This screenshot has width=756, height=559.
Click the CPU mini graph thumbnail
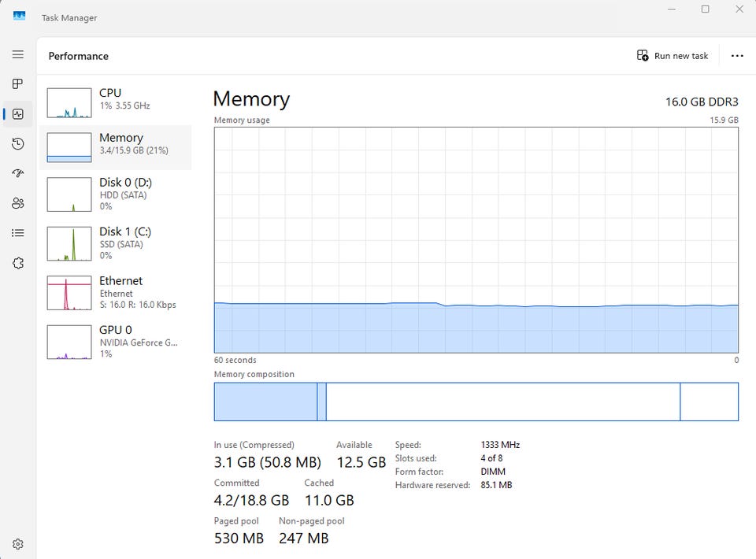(69, 102)
